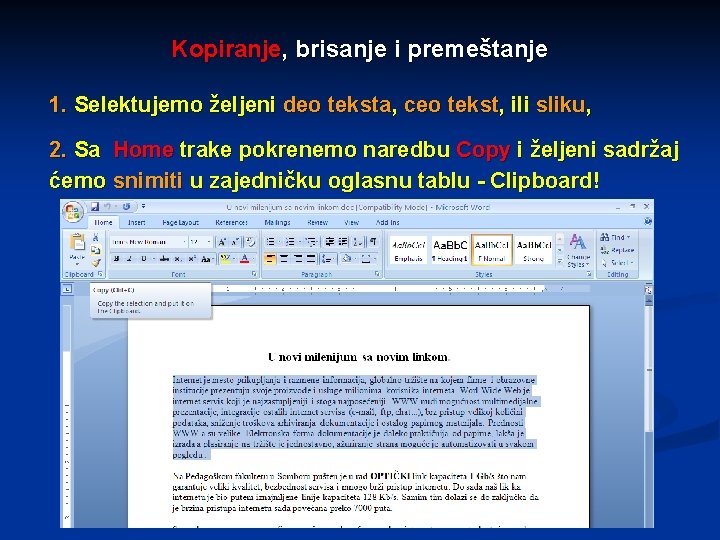Apply red font color
This screenshot has width=720, height=540.
click(244, 259)
